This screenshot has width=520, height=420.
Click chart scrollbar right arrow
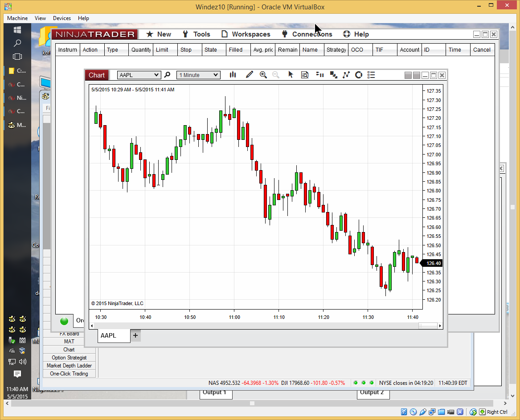pos(440,326)
